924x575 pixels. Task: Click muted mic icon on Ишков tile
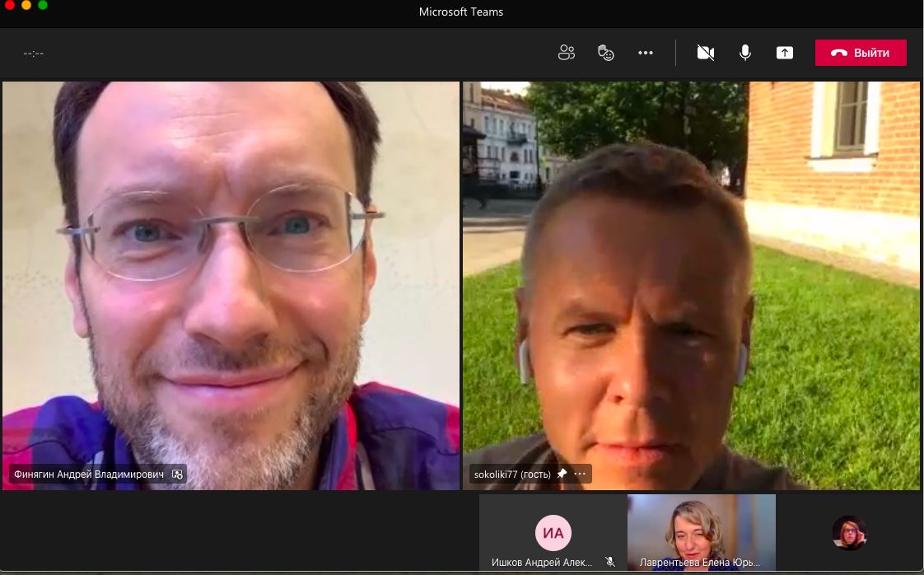(610, 562)
